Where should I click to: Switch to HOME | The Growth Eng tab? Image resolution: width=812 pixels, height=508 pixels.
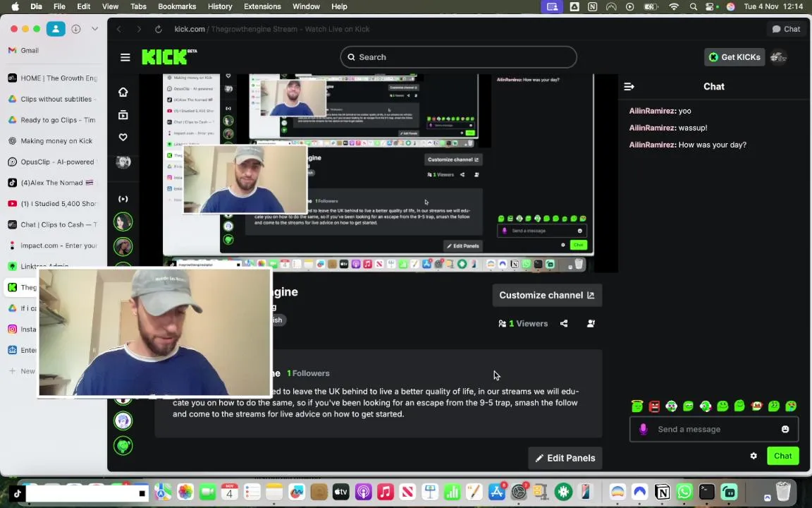coord(52,78)
